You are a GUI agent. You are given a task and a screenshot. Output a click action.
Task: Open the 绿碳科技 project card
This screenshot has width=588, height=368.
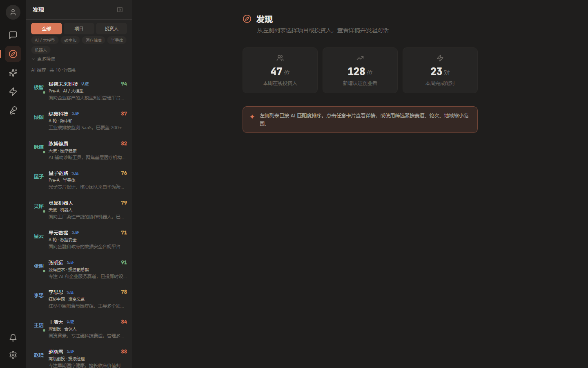(79, 121)
